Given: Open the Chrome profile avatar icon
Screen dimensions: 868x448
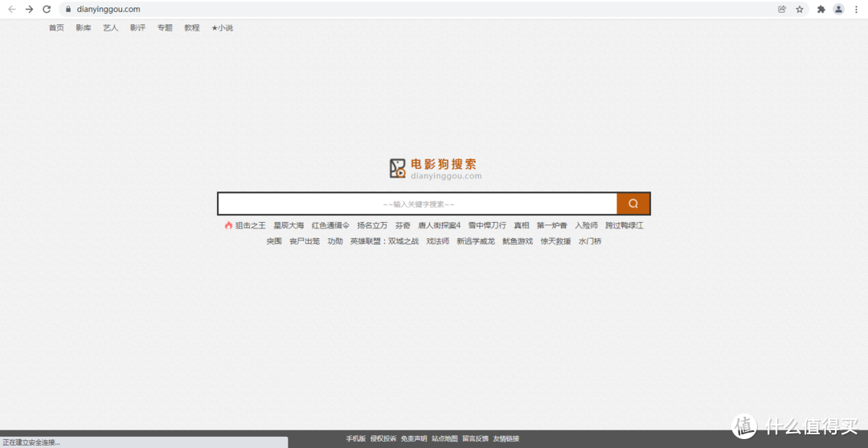Looking at the screenshot, I should (x=838, y=10).
